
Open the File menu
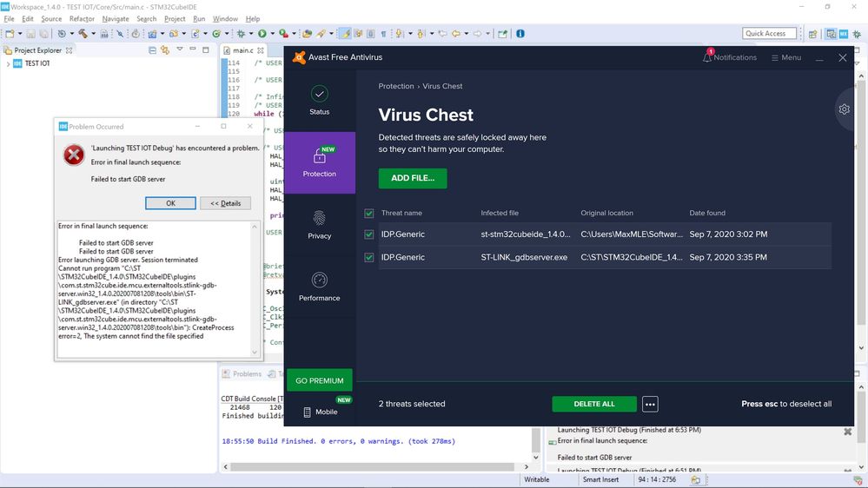pos(9,19)
